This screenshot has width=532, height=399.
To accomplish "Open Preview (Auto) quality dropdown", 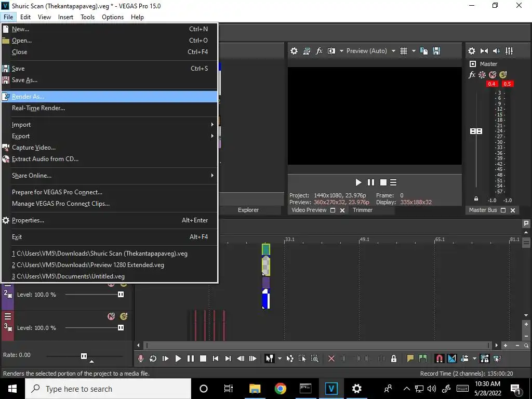I will (371, 51).
